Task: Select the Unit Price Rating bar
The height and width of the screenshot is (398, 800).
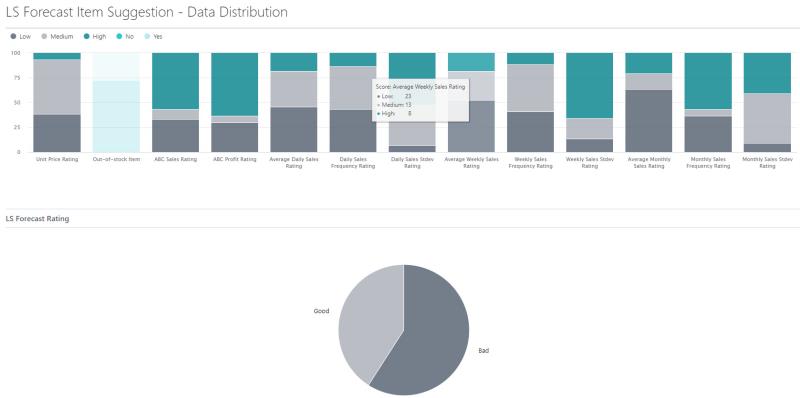Action: [x=57, y=102]
